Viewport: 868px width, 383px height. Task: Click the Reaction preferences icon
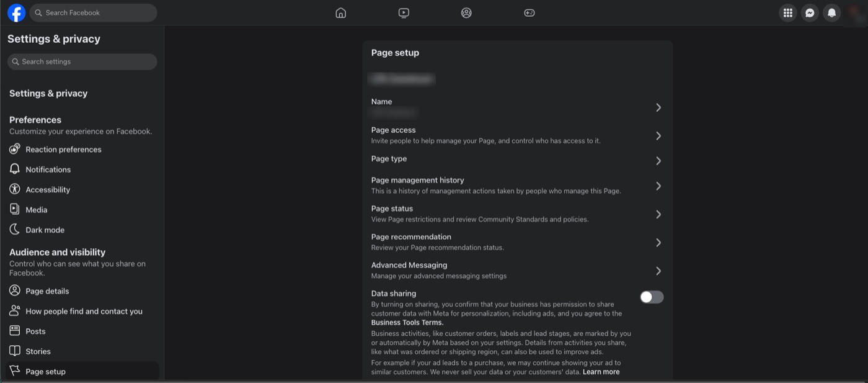point(15,149)
